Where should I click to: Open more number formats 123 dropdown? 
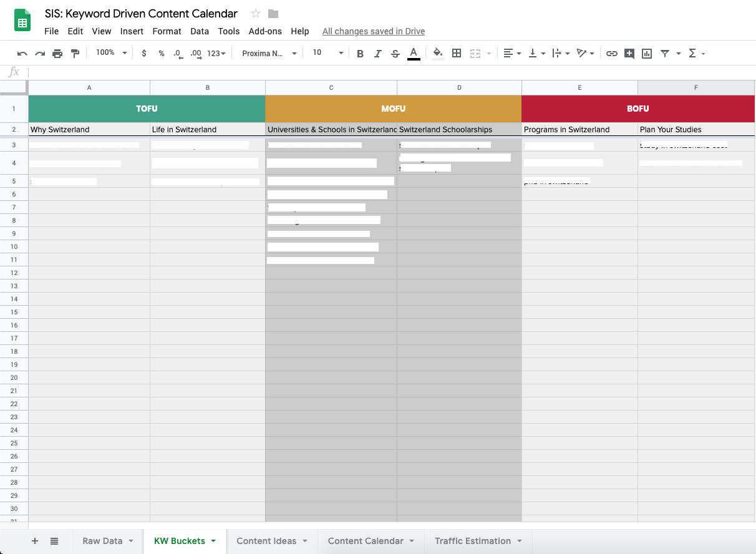pyautogui.click(x=216, y=54)
